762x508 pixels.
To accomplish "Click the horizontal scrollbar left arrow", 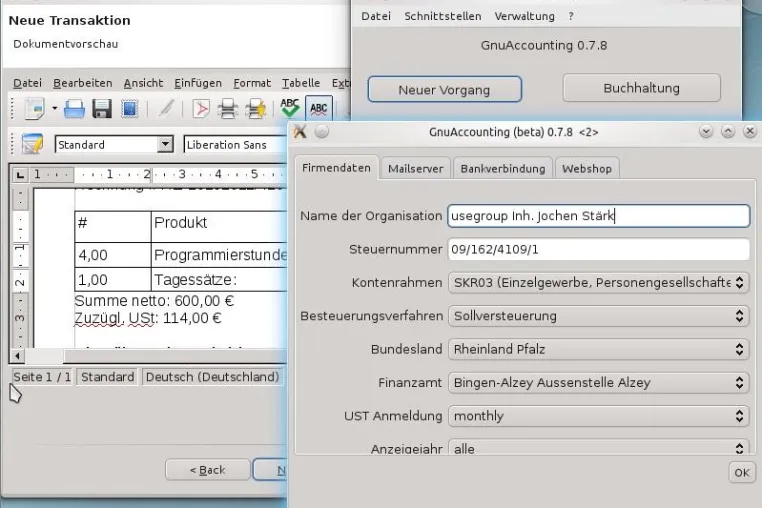I will tap(17, 356).
